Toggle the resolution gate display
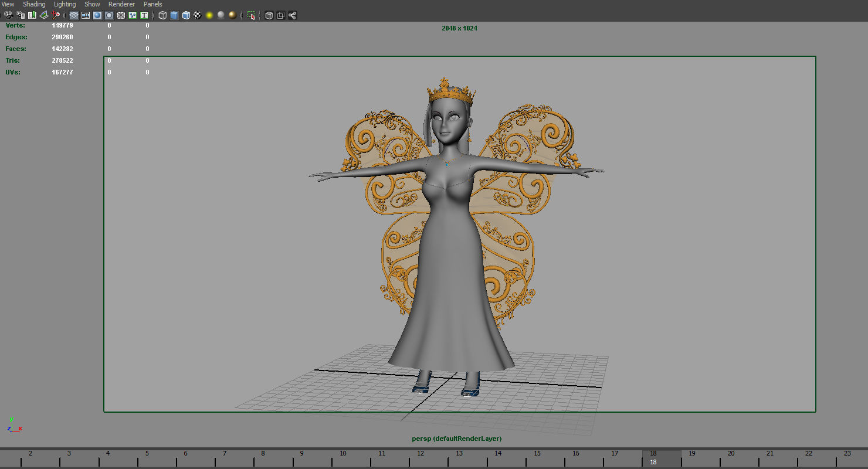Image resolution: width=868 pixels, height=469 pixels. tap(97, 15)
